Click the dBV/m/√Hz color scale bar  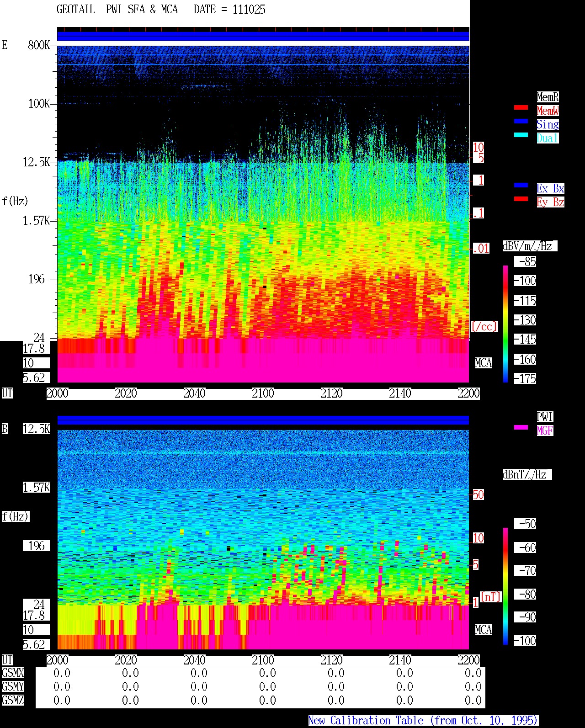pos(505,324)
